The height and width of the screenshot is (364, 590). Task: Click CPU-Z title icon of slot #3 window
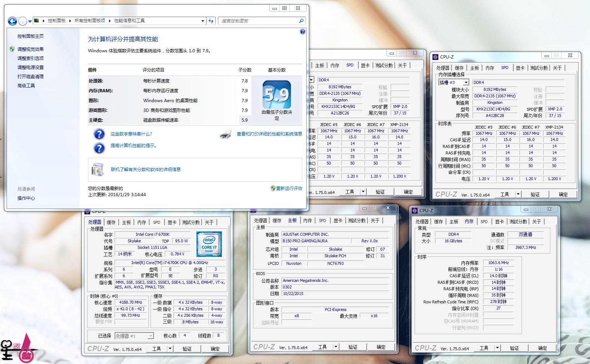[435, 57]
